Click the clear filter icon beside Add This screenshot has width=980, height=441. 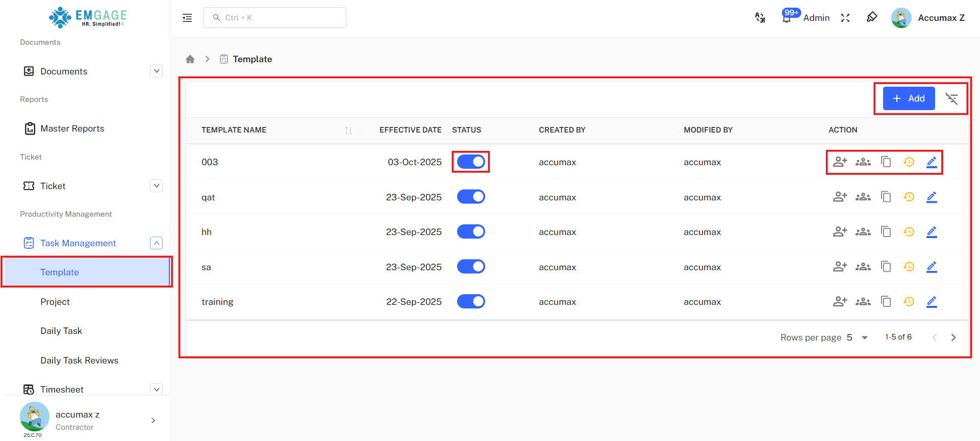tap(951, 98)
